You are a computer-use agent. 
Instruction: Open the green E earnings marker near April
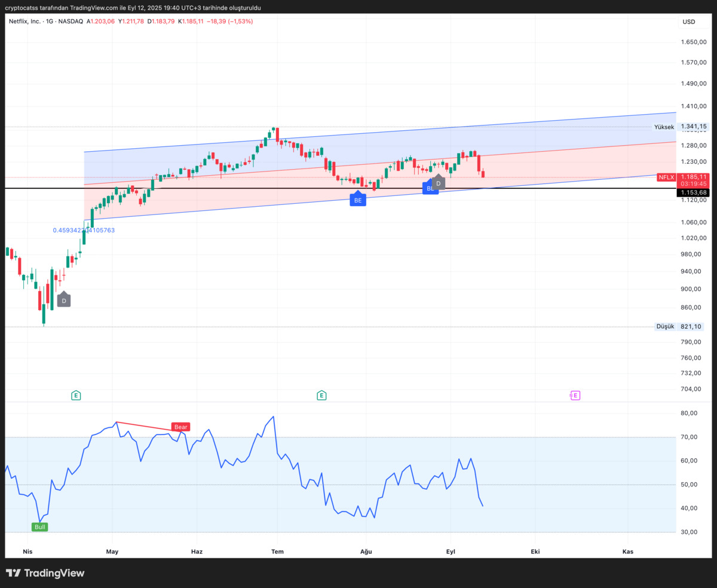coord(76,395)
